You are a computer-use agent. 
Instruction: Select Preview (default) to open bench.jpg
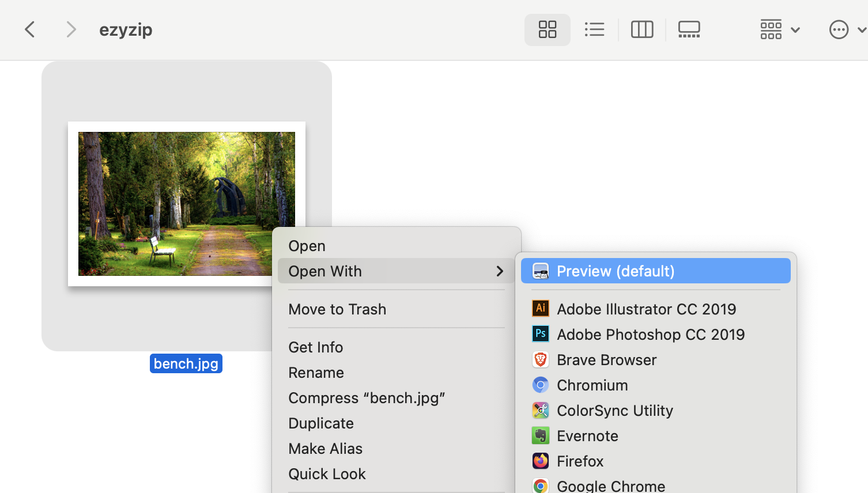(616, 271)
